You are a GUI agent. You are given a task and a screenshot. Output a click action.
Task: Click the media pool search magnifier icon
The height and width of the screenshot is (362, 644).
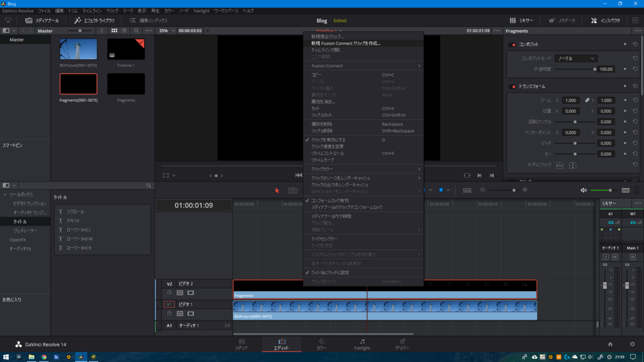point(136,31)
